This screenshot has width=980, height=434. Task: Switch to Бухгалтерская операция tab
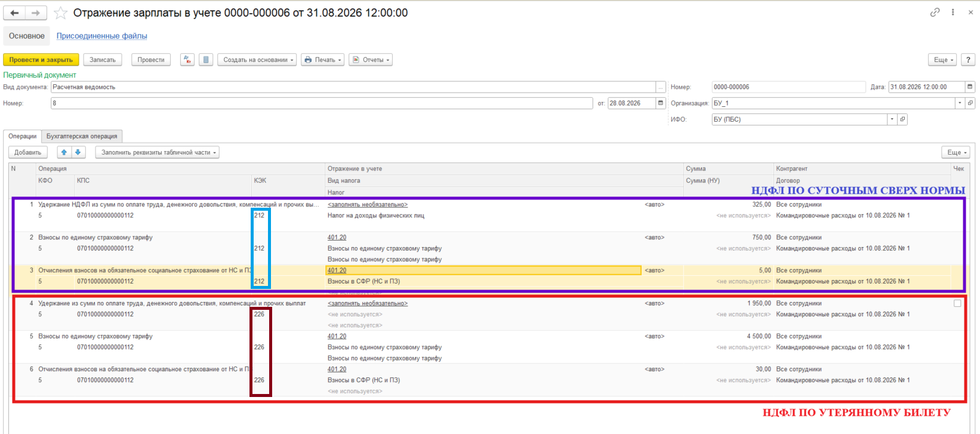click(82, 136)
